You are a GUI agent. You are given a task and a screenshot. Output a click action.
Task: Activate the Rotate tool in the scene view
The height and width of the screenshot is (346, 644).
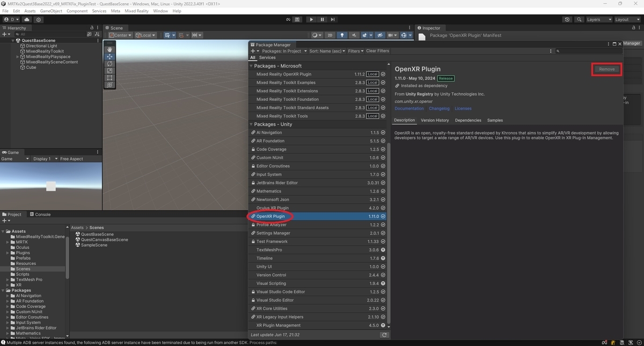tap(109, 63)
